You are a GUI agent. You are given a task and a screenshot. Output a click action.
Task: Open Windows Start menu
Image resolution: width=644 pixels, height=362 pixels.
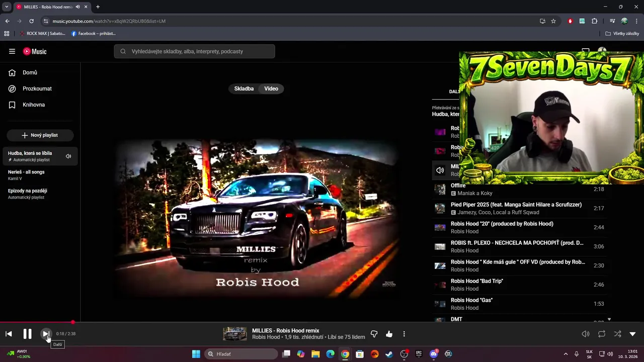pos(196,354)
